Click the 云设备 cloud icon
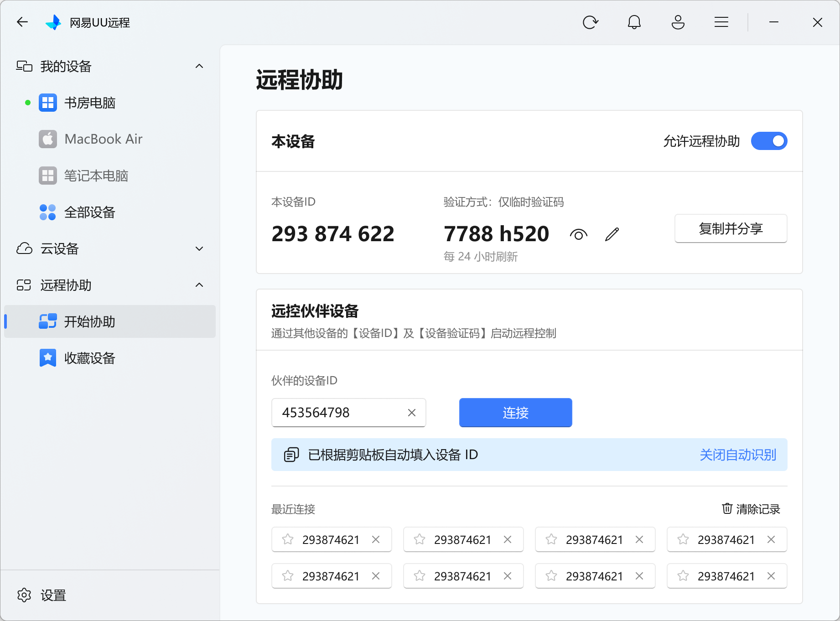Image resolution: width=840 pixels, height=621 pixels. (24, 248)
